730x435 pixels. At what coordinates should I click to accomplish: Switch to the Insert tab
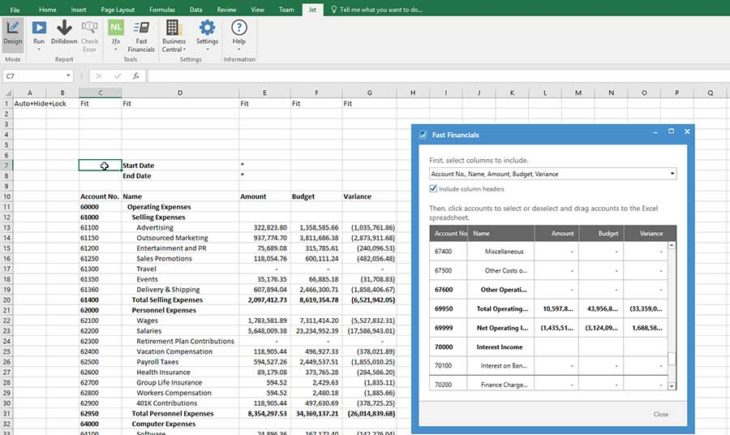point(78,9)
